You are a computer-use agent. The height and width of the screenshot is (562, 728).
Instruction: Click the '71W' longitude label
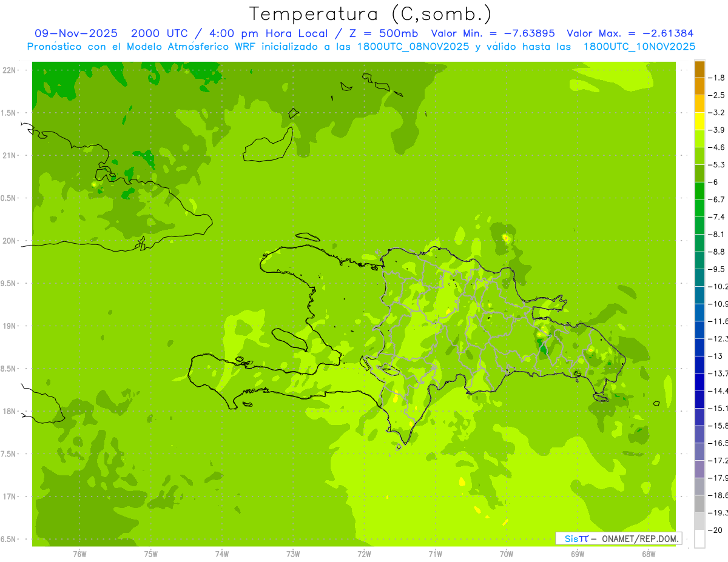[x=435, y=554]
